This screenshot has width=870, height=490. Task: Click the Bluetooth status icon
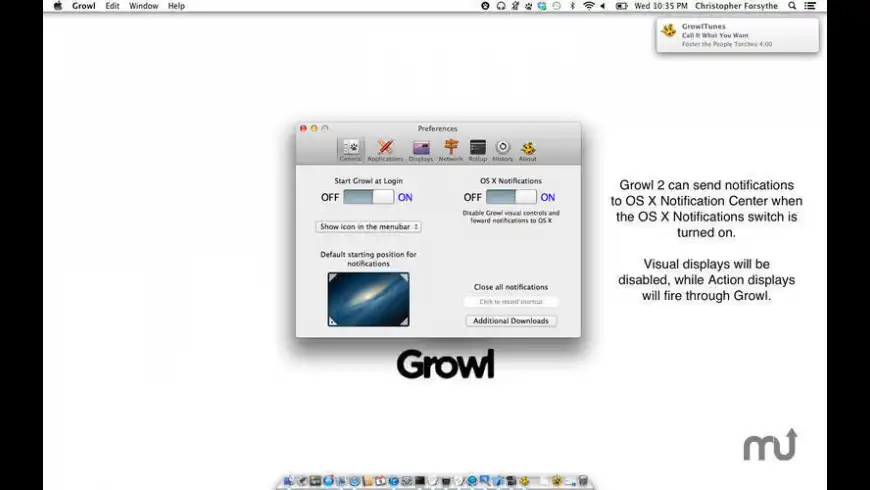(x=572, y=6)
